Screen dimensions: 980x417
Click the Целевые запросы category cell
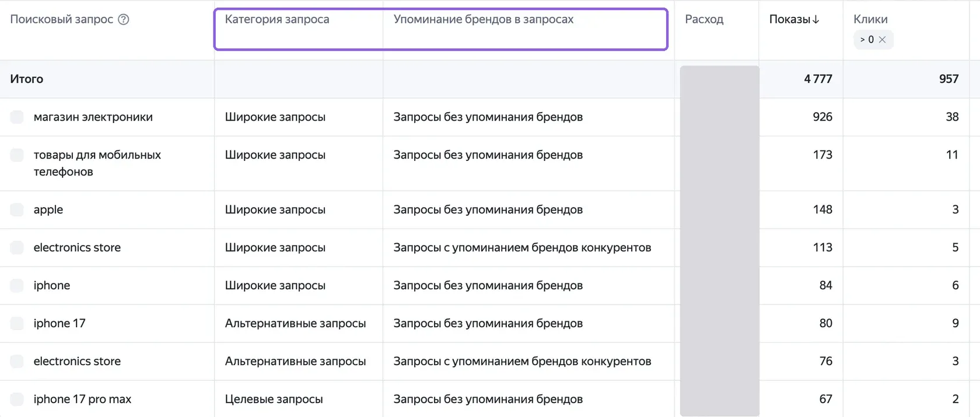274,399
